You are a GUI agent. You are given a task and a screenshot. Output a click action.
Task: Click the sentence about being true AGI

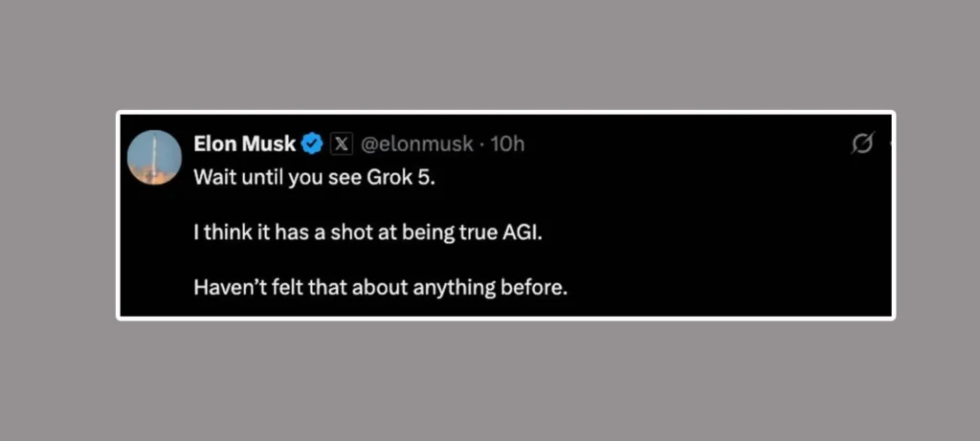[367, 232]
